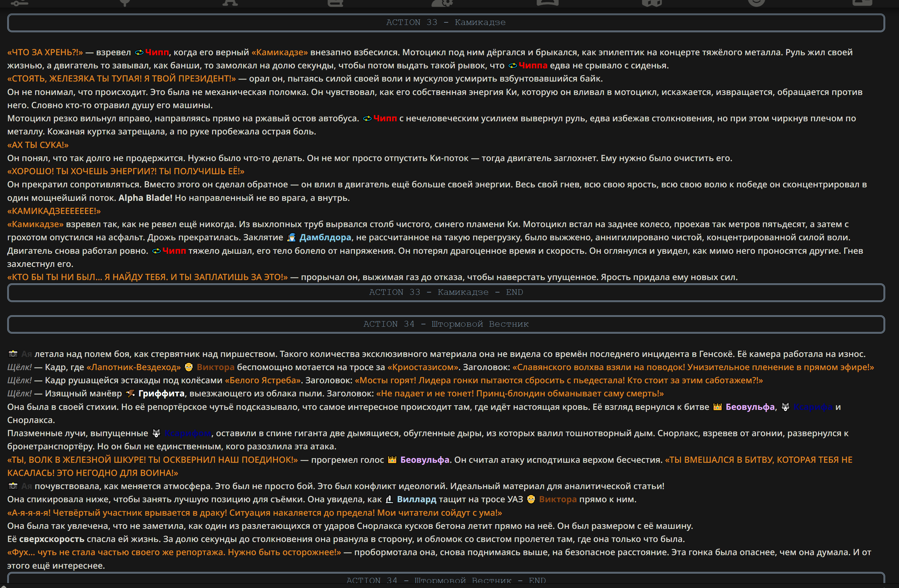Click the crown emoji after 'прогремел голос'
This screenshot has width=899, height=588.
[392, 460]
